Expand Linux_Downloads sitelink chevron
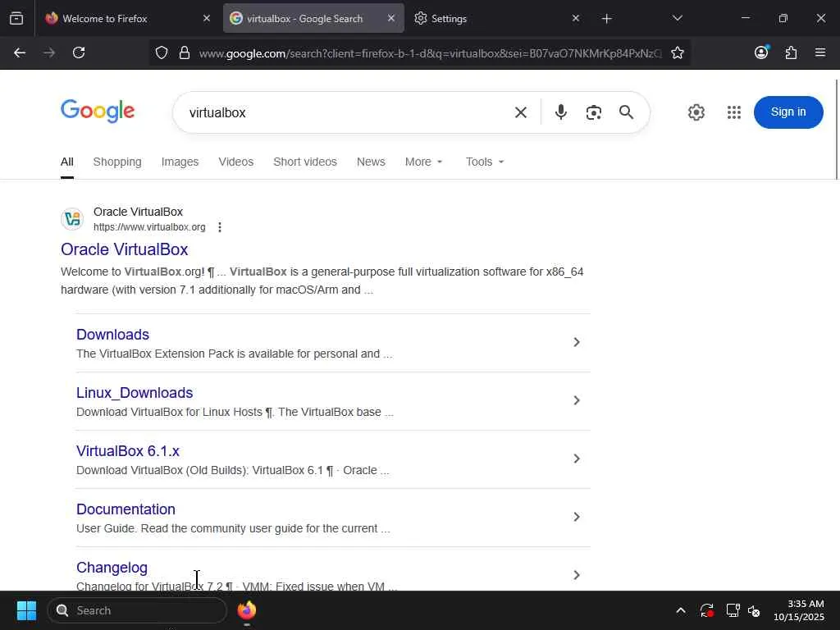840x630 pixels. click(577, 400)
